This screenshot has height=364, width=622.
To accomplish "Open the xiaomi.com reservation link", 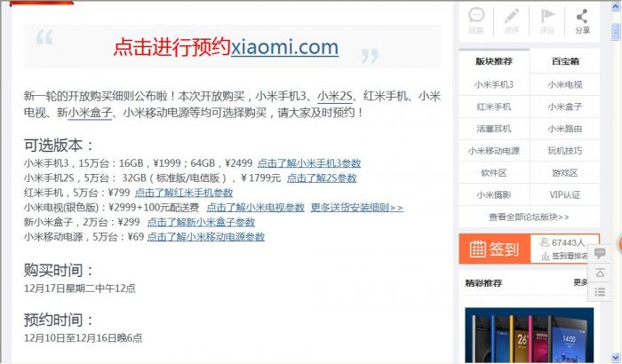I will [x=285, y=47].
